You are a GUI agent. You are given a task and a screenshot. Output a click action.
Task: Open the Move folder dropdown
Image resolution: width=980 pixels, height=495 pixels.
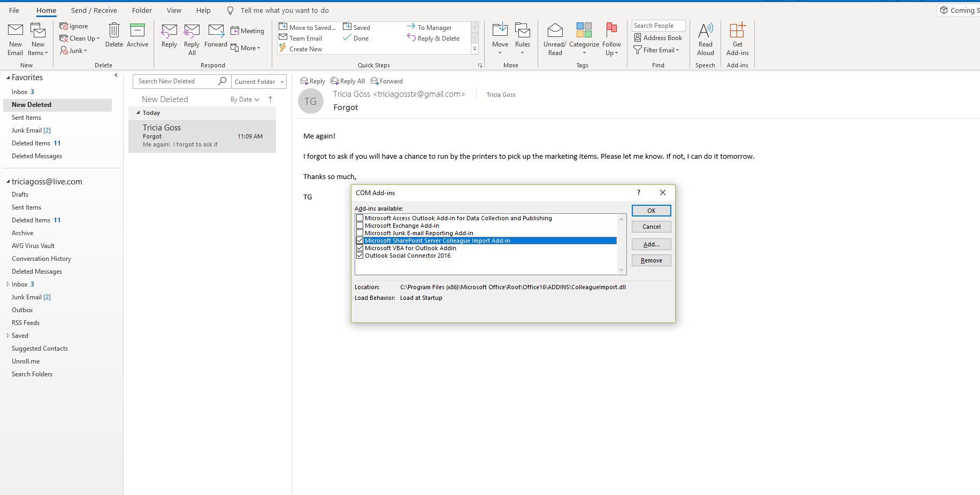[500, 39]
